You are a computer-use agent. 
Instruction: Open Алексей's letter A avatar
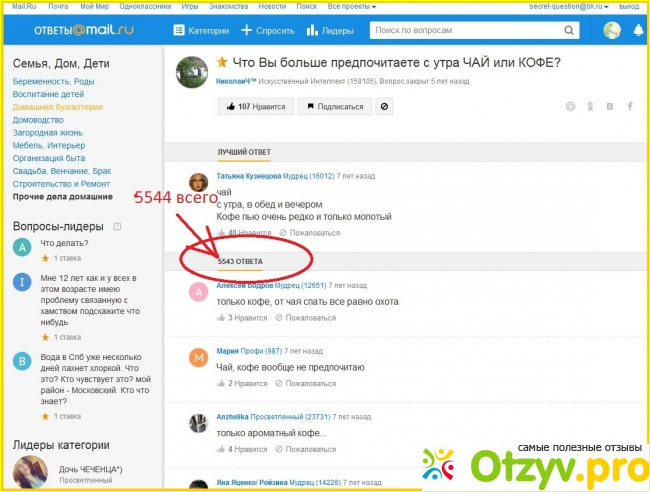pyautogui.click(x=198, y=291)
